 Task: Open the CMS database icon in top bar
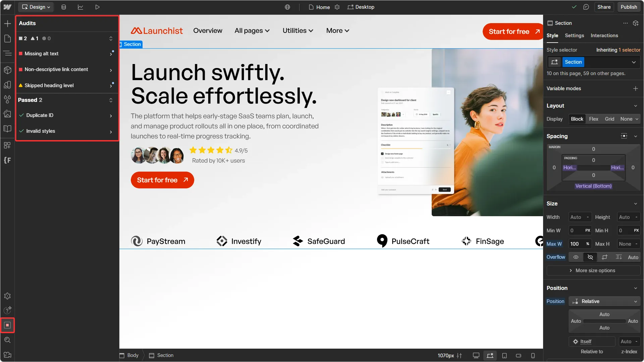tap(64, 7)
